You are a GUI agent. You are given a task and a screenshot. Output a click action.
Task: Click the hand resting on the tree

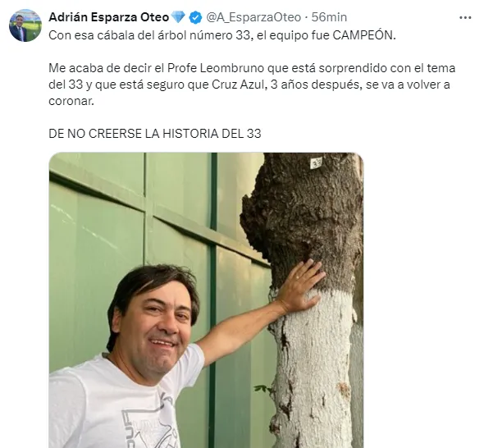pos(301,286)
